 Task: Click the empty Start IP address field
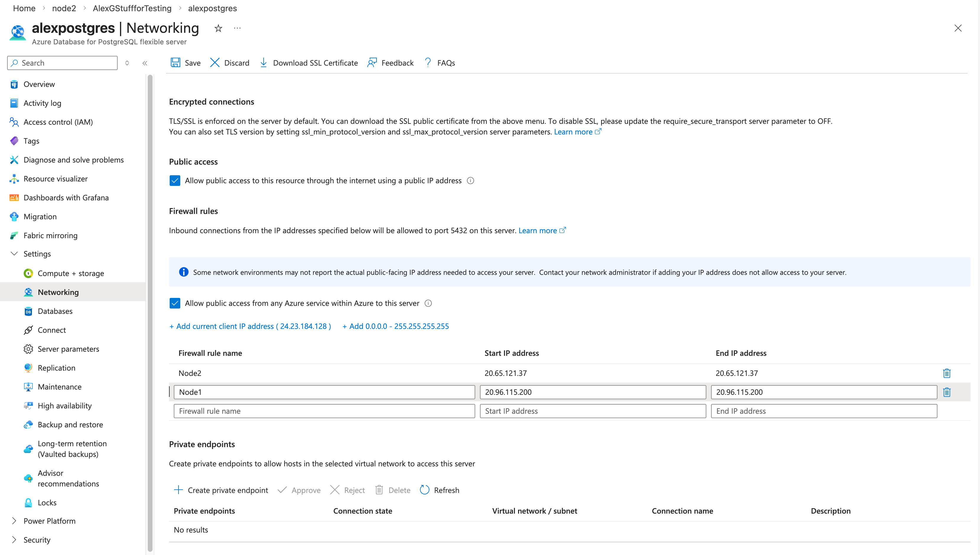(593, 411)
